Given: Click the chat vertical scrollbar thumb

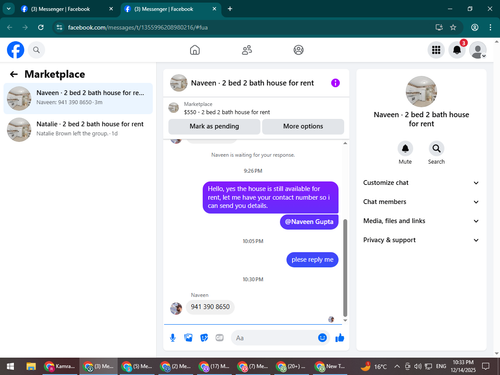Looking at the screenshot, I should pos(345,268).
